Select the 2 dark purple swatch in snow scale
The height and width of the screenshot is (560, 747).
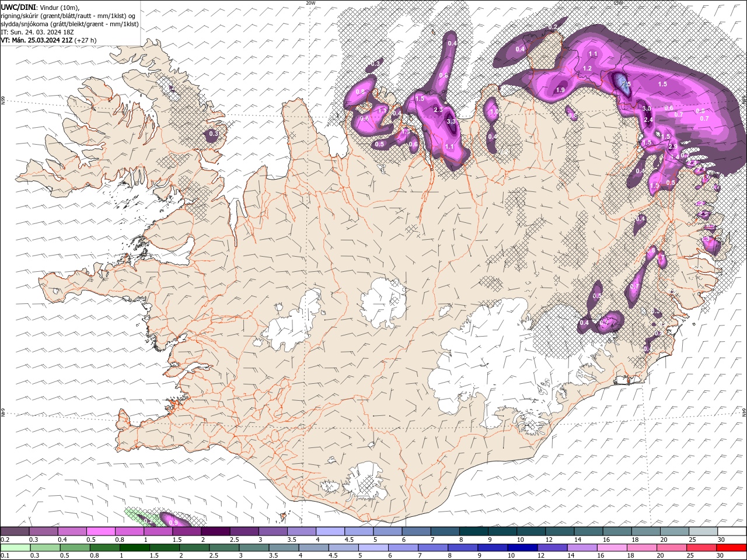coord(215,531)
